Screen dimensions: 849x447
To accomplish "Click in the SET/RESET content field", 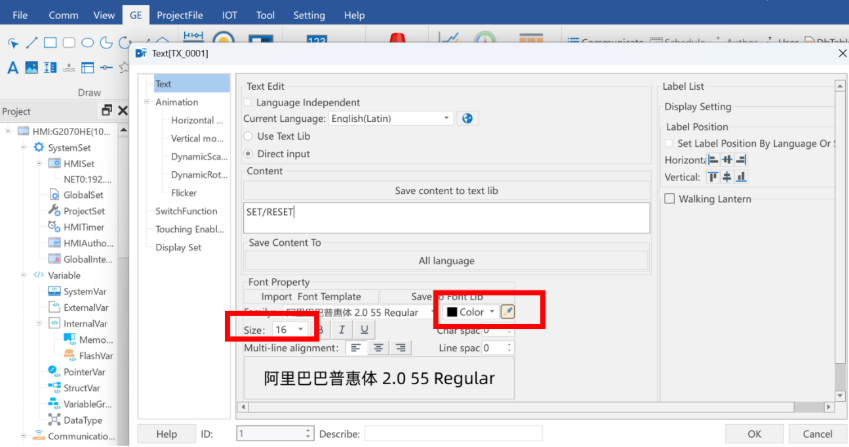I will (446, 218).
